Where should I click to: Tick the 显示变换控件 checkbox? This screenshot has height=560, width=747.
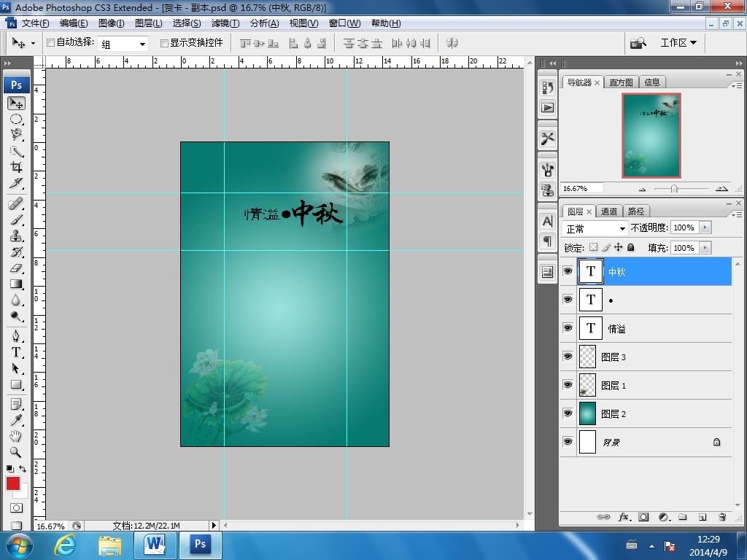click(164, 43)
